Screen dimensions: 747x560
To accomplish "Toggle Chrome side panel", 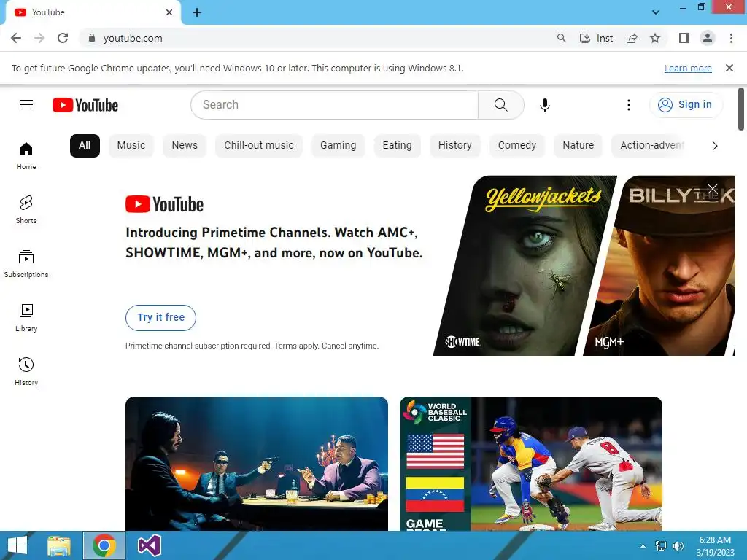I will pos(684,38).
